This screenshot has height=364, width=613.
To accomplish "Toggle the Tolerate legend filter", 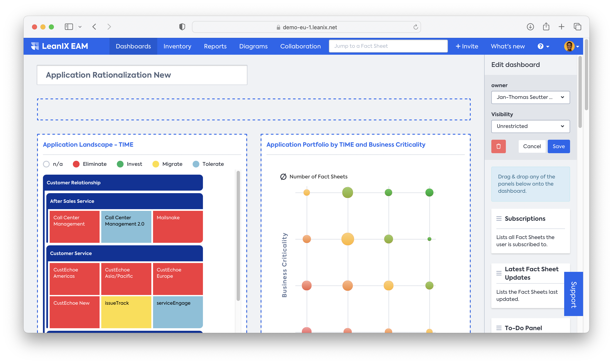I will pos(196,164).
